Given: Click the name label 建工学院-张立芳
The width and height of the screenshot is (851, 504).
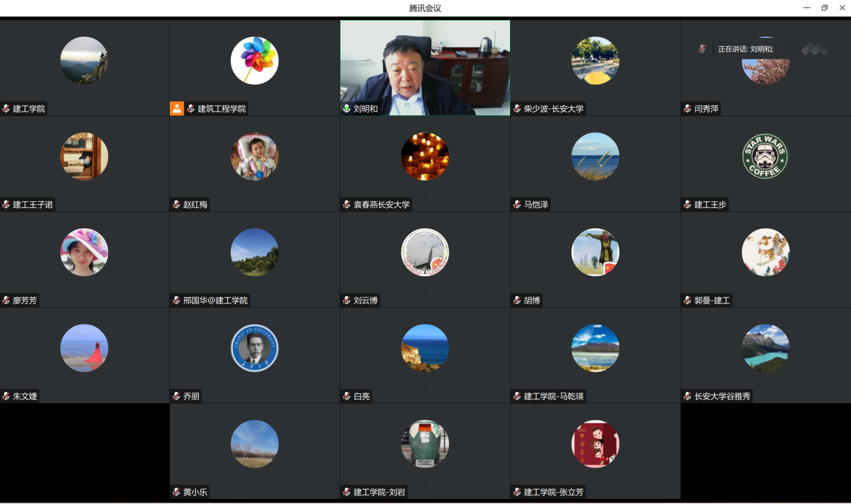Looking at the screenshot, I should [554, 492].
